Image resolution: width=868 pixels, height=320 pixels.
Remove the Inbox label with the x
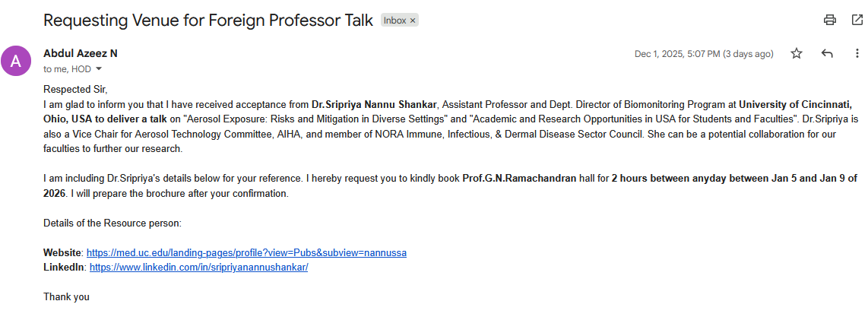tap(413, 21)
